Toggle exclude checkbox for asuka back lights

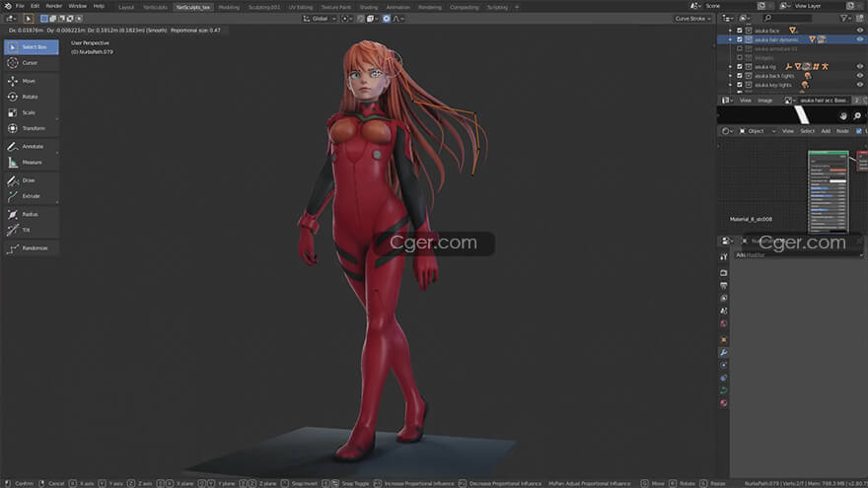(739, 76)
